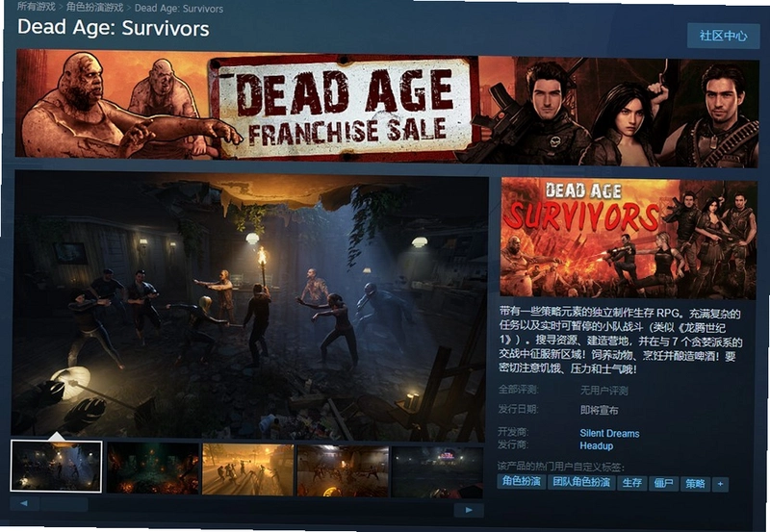Image resolution: width=770 pixels, height=532 pixels.
Task: Click the 生存 tag
Action: click(x=631, y=483)
